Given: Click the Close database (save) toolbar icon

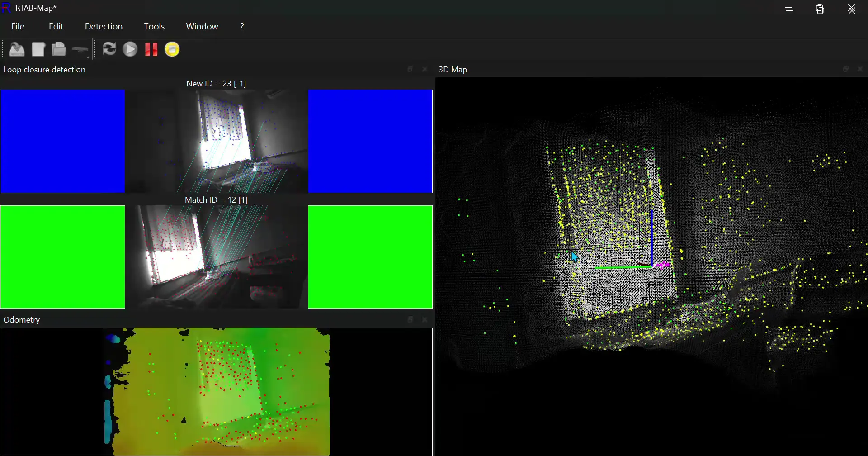Looking at the screenshot, I should click(x=17, y=49).
